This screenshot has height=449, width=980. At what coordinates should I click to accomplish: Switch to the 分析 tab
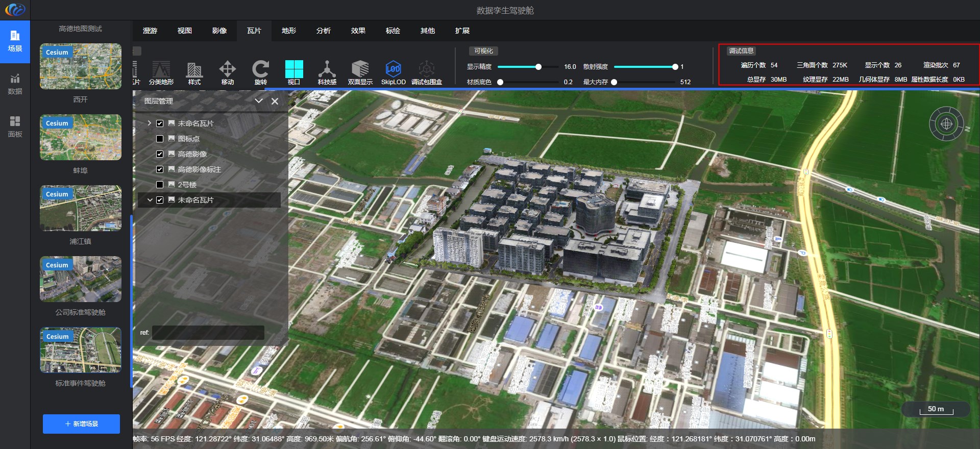pyautogui.click(x=324, y=31)
